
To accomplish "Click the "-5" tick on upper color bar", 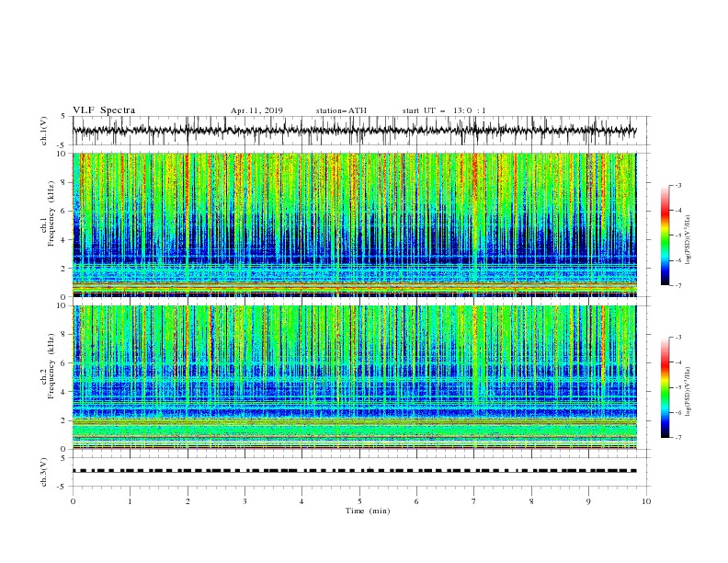I will 677,236.
